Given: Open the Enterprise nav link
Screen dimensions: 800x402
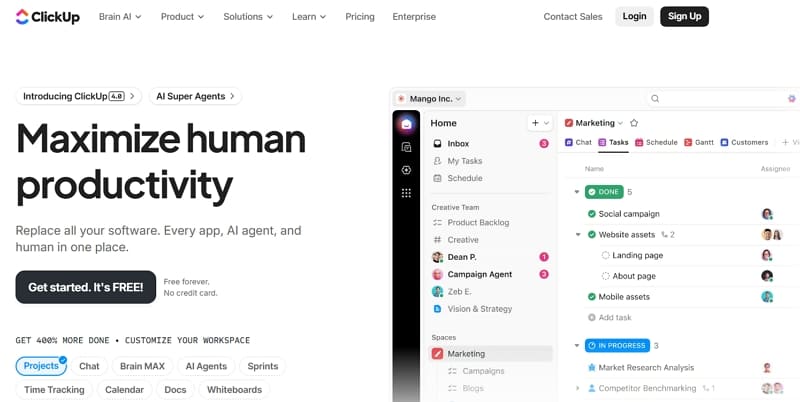Looking at the screenshot, I should click(x=414, y=17).
